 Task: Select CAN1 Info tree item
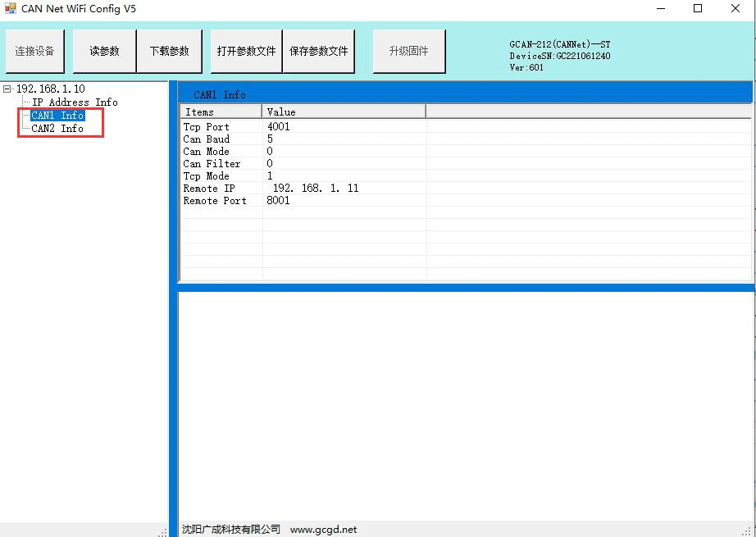(57, 116)
